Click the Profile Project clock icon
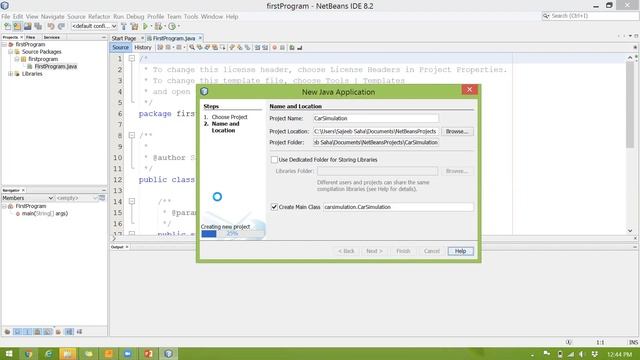 [x=172, y=26]
